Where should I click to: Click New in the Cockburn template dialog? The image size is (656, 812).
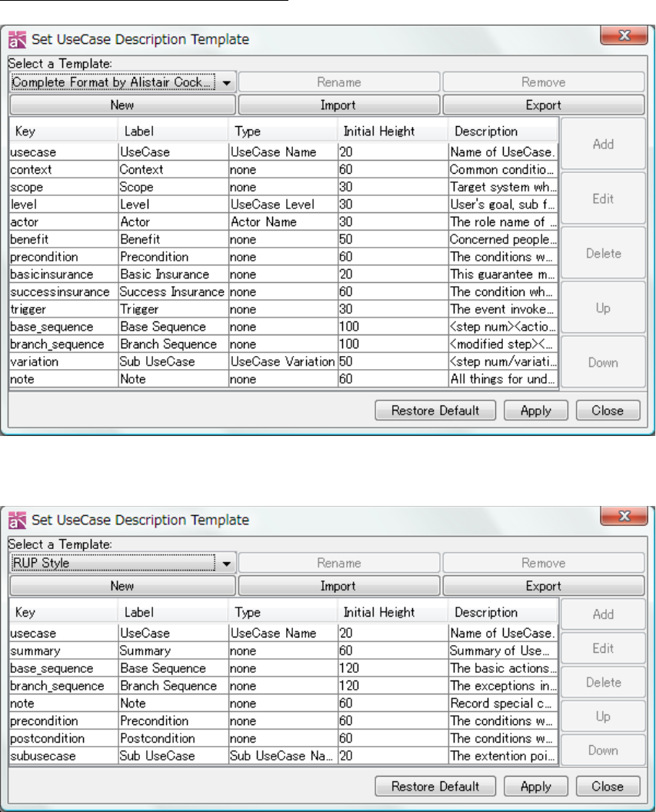click(x=123, y=105)
